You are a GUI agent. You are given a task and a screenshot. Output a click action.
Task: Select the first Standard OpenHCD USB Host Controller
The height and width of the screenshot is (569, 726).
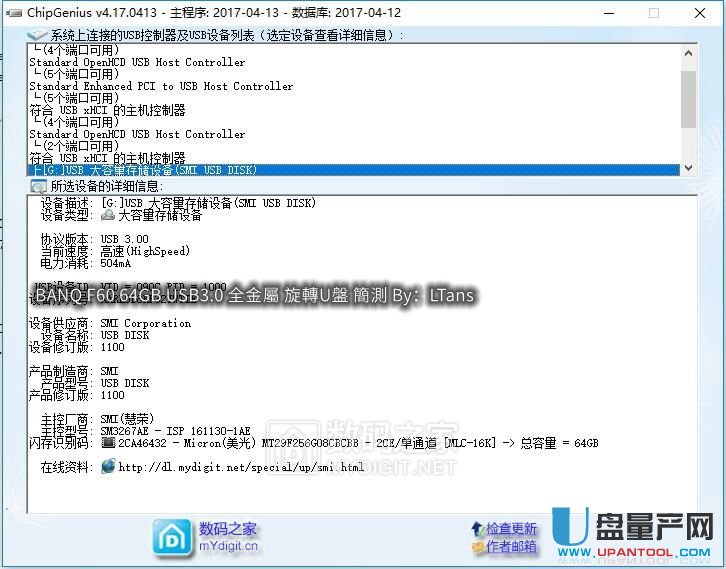137,62
